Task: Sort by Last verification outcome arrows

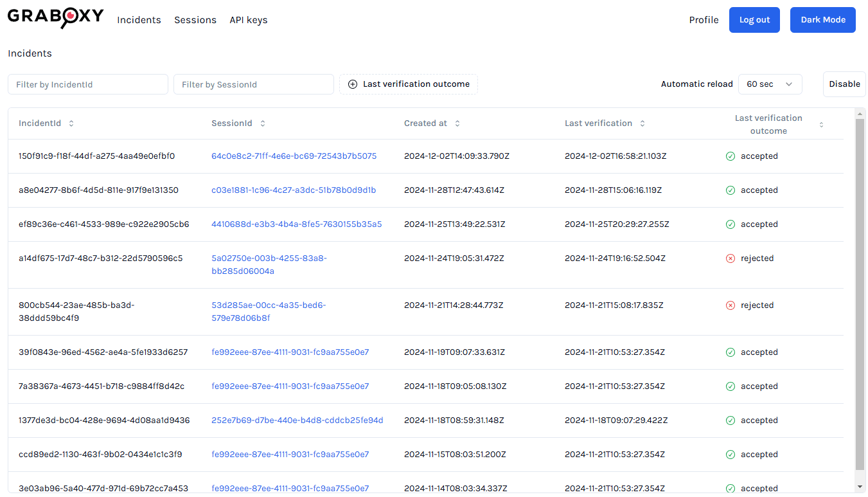Action: (x=821, y=125)
